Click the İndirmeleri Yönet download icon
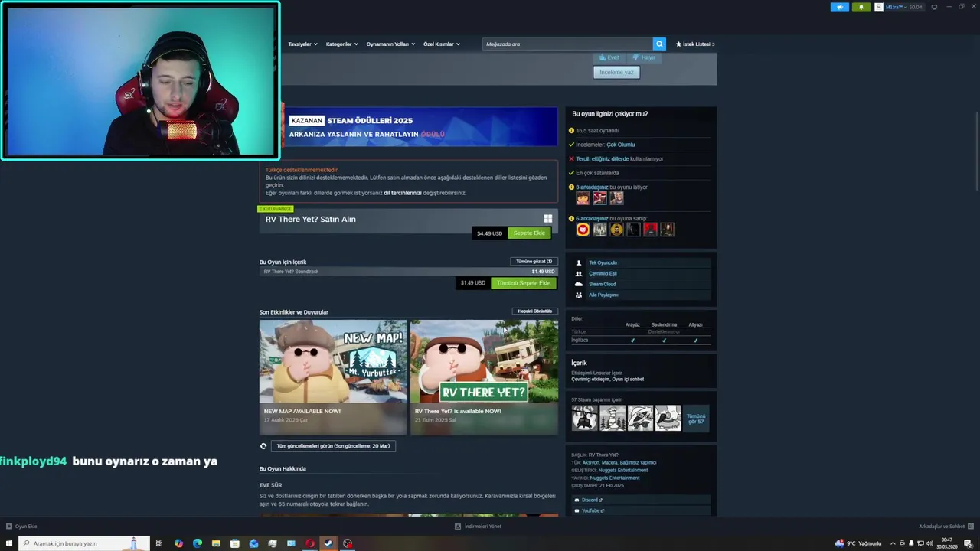 (x=458, y=527)
